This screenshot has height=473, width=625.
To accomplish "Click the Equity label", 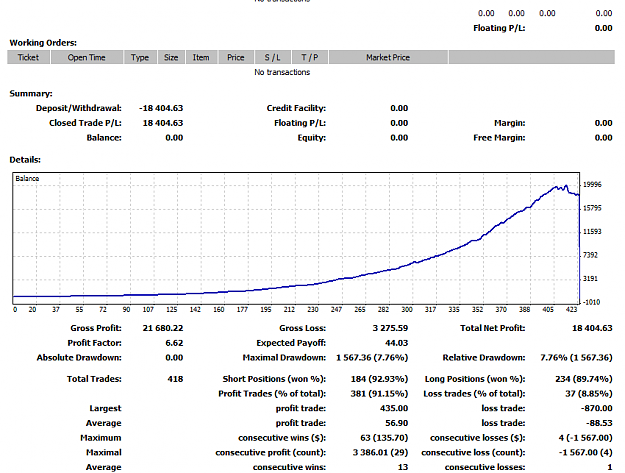I will pos(312,137).
